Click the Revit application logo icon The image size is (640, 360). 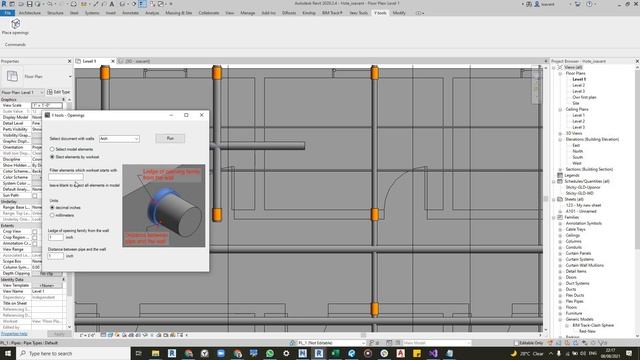[4, 4]
